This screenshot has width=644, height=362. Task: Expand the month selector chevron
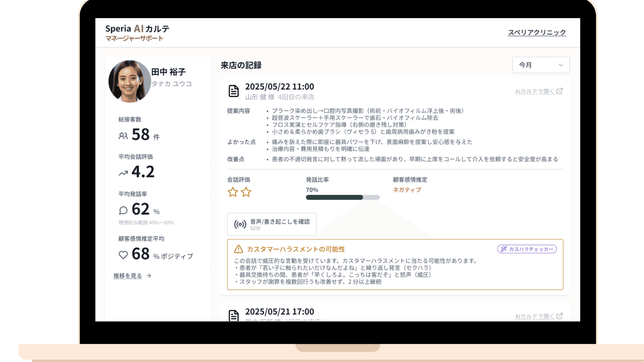click(x=560, y=65)
